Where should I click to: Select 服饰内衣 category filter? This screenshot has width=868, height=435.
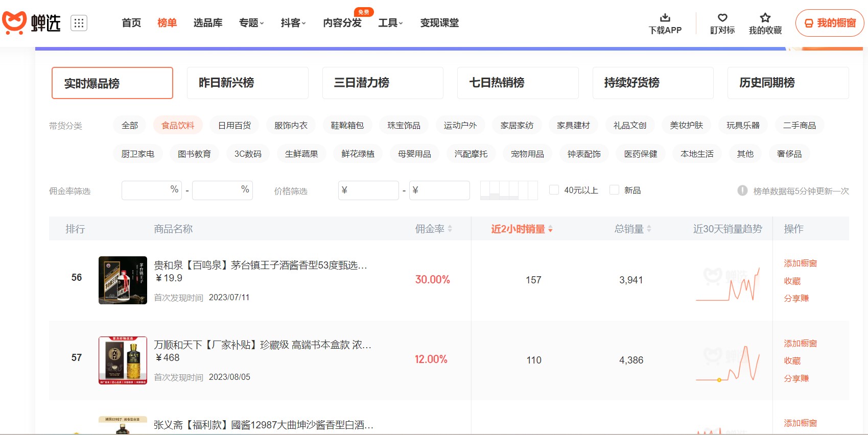(291, 125)
